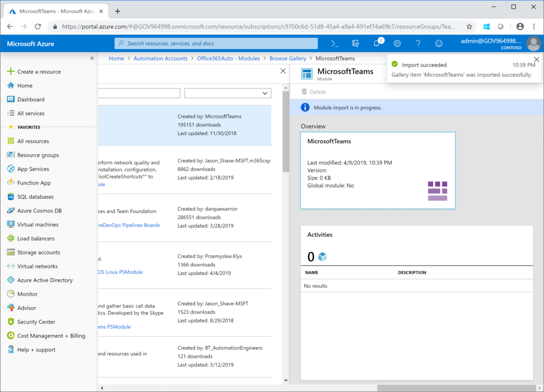
Task: Open the Chrome three-dot menu
Action: tap(533, 25)
